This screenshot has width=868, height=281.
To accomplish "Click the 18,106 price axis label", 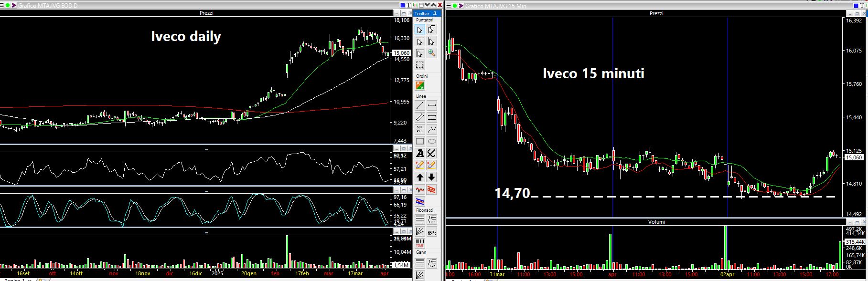I will tap(401, 21).
